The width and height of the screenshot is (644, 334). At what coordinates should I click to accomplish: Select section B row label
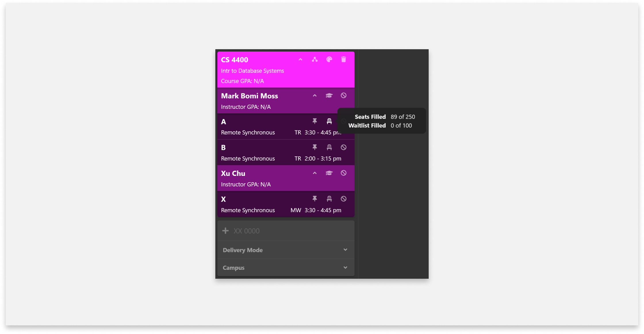point(223,147)
